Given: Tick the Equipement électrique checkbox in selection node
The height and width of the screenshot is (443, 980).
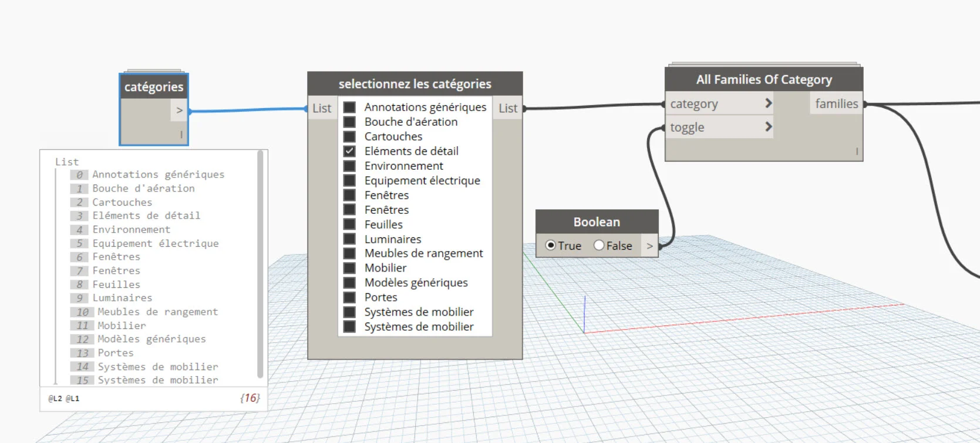Looking at the screenshot, I should click(349, 180).
